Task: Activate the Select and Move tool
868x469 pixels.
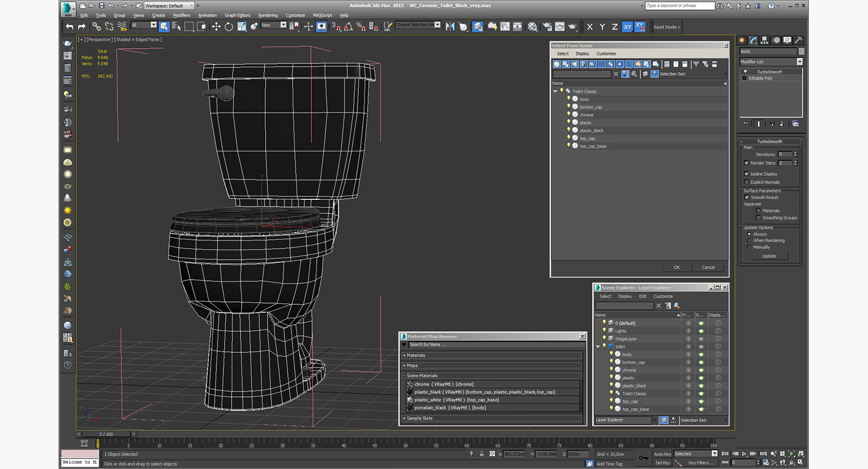Action: coord(216,26)
